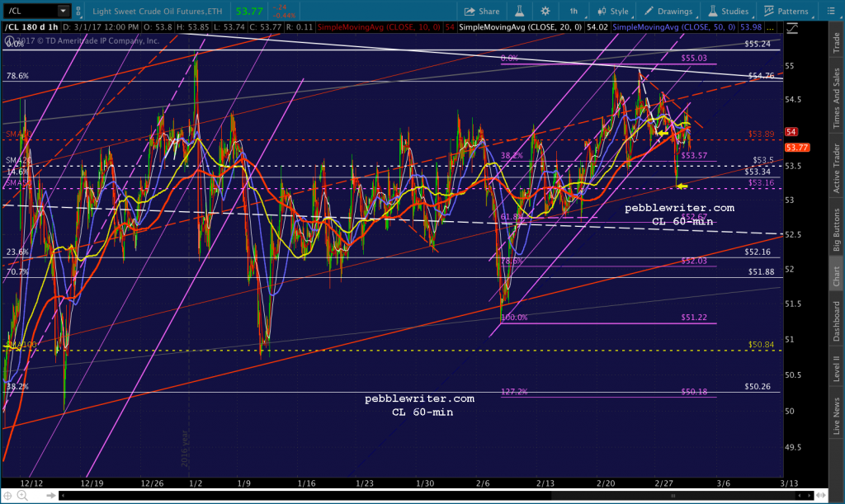
Task: Expand the /CL symbol dropdown arrow
Action: coord(64,11)
